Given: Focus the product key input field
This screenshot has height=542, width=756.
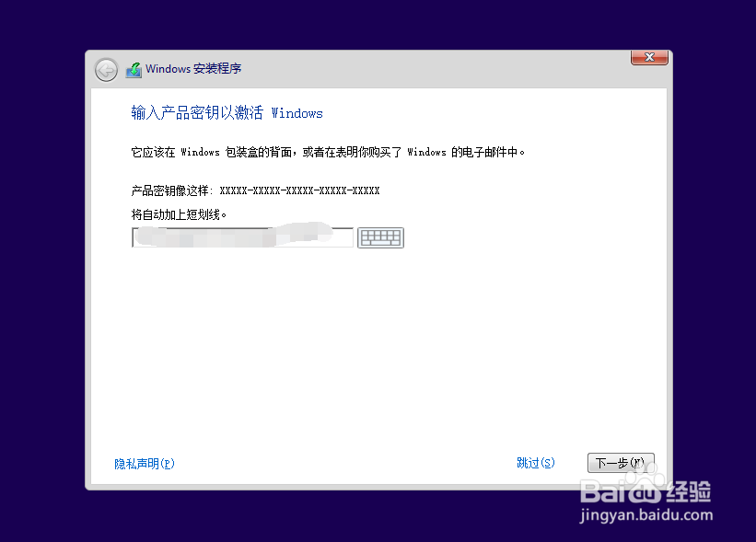Looking at the screenshot, I should click(242, 237).
